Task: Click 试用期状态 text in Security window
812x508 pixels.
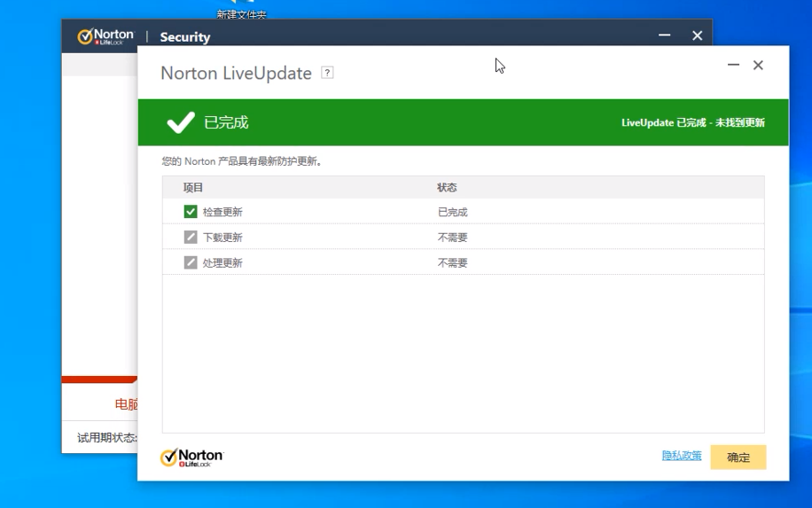Action: 106,438
